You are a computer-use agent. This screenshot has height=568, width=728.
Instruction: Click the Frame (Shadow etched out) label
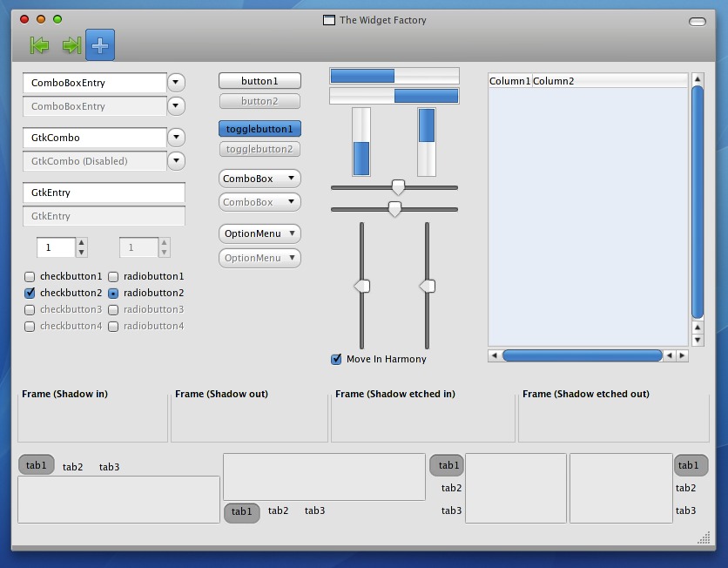(x=585, y=394)
